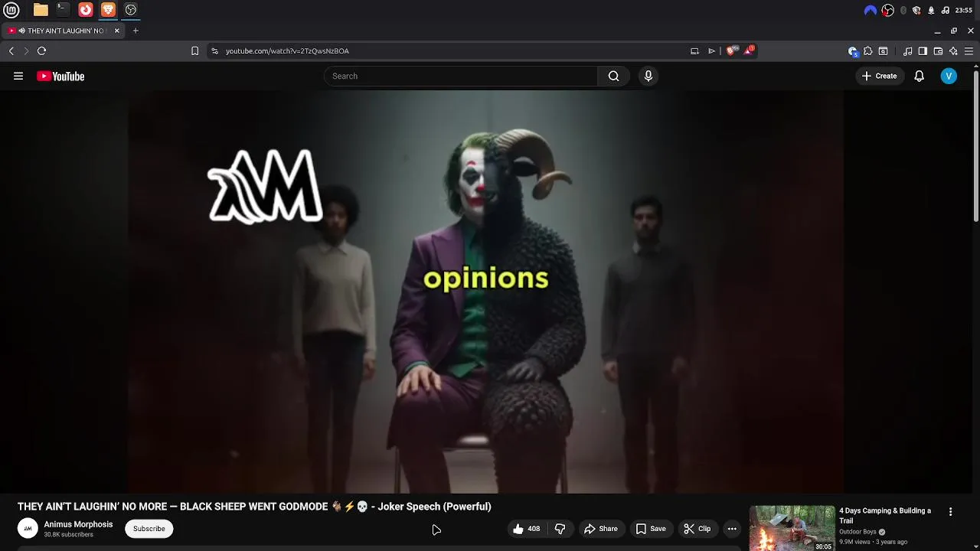Open the security shield tray icon
The width and height of the screenshot is (980, 551).
point(916,10)
